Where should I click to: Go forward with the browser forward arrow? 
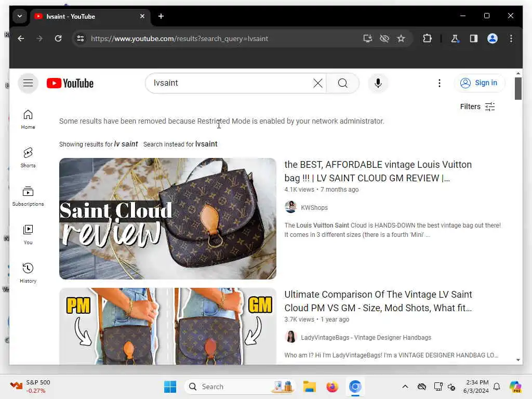point(39,38)
